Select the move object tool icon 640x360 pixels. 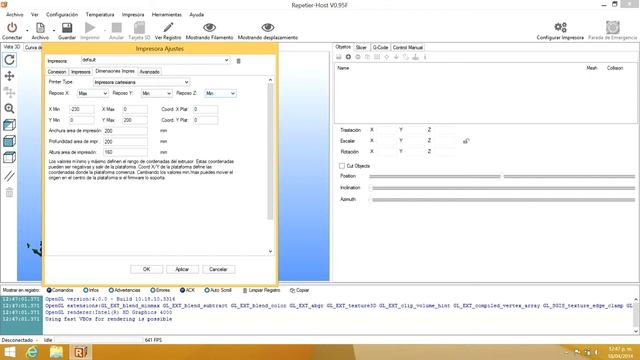[x=9, y=92]
